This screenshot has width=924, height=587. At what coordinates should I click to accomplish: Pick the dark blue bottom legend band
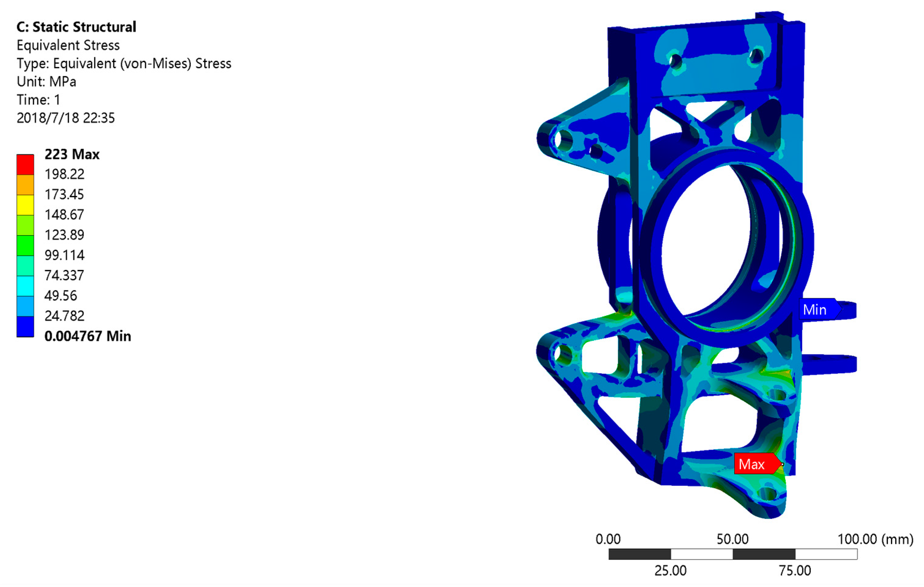[25, 327]
